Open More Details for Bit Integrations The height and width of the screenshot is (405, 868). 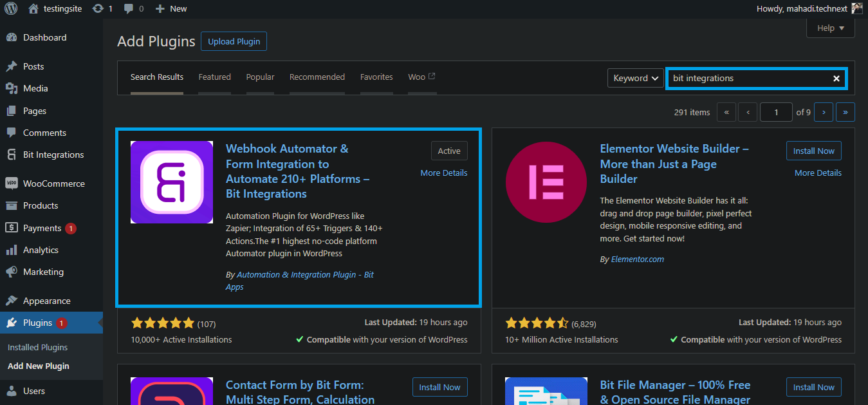pos(444,173)
